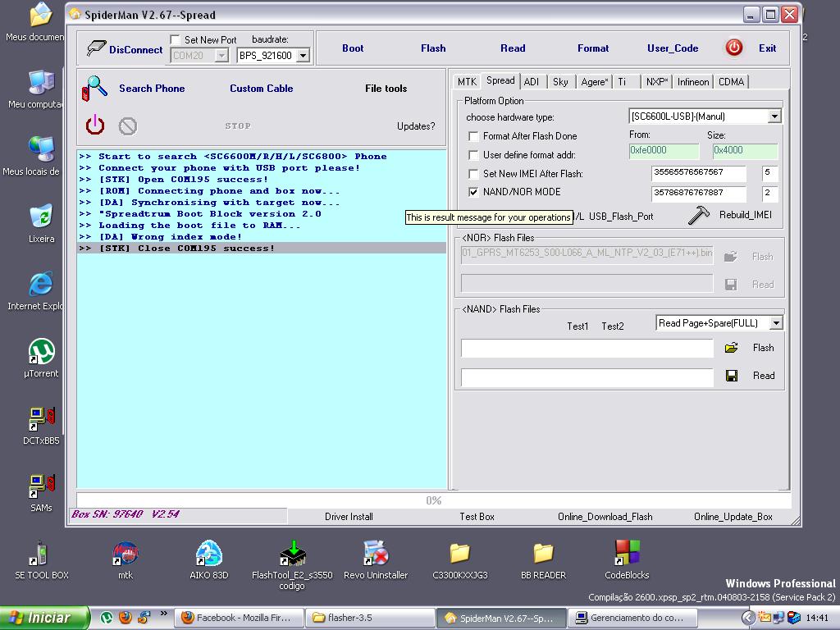Click the Iniciar start button
Viewport: 840px width, 630px height.
pyautogui.click(x=44, y=618)
